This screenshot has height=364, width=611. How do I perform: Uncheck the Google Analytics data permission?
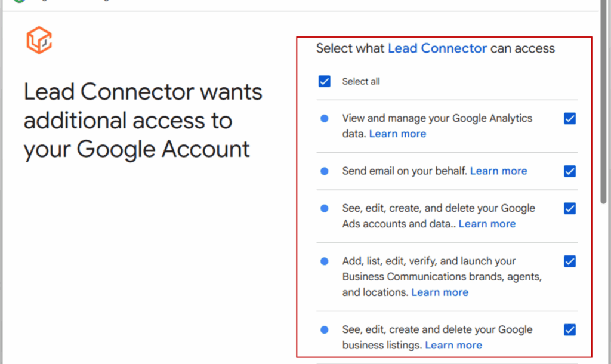[570, 119]
